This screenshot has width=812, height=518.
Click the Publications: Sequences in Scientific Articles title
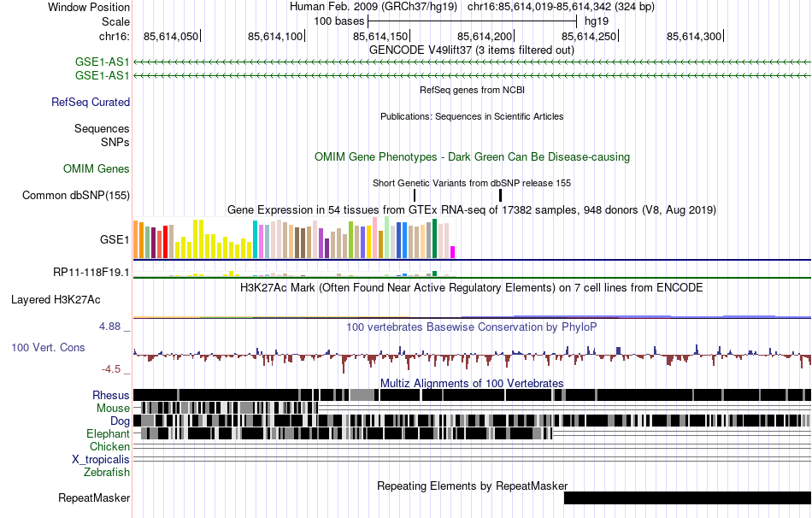[472, 116]
